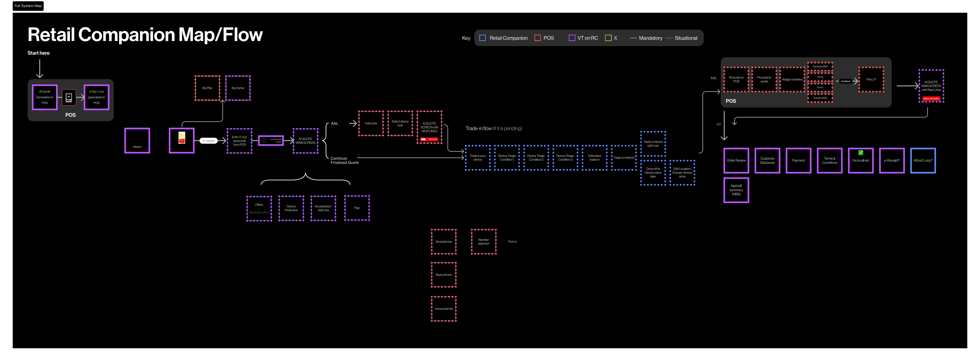Select the Attract node
980x361 pixels.
137,141
